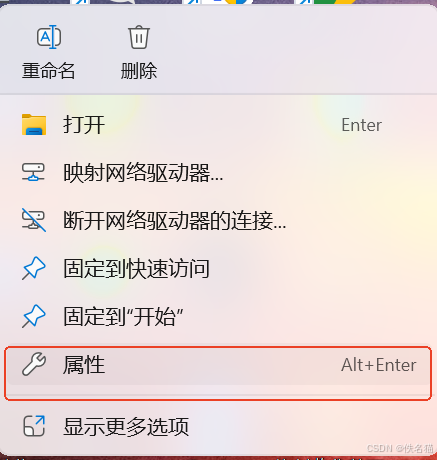Expand 显示更多选项 entry
The height and width of the screenshot is (460, 437).
coord(218,426)
